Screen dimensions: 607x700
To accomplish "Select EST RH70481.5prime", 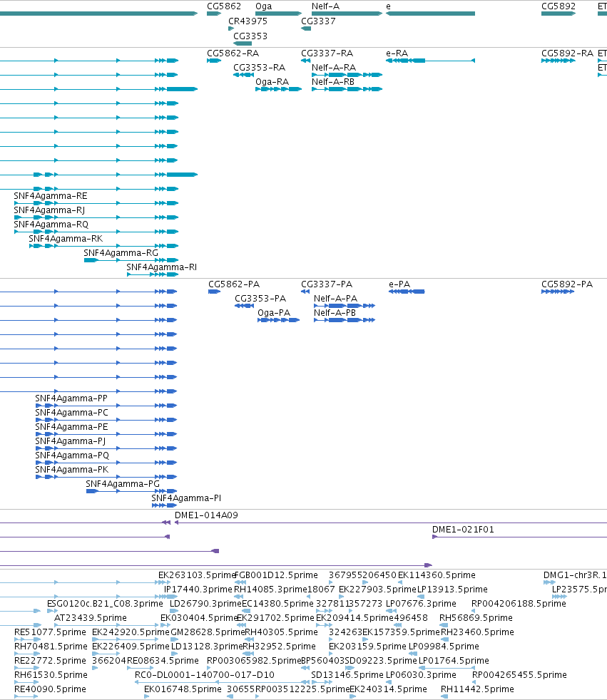I will pyautogui.click(x=51, y=647).
